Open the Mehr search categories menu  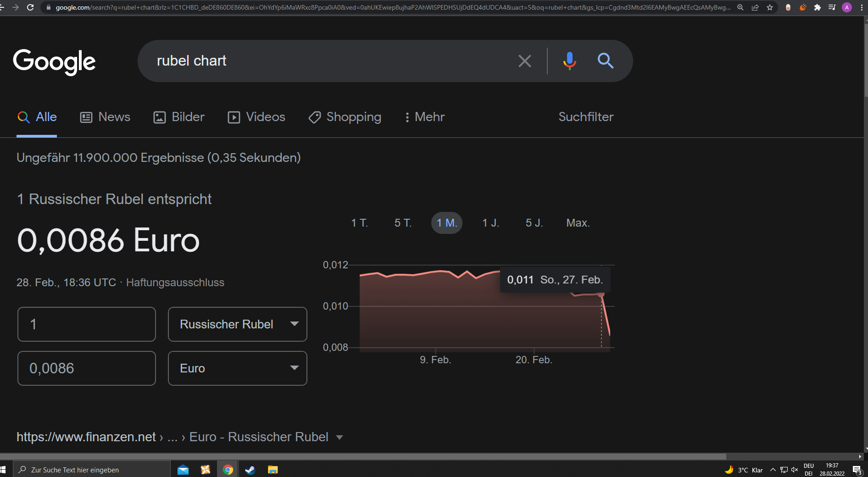click(x=424, y=117)
